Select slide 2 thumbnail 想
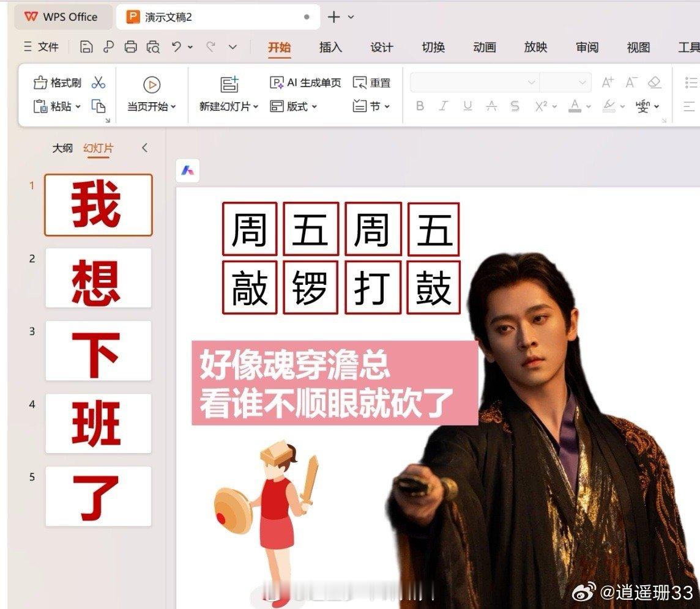Screen dimensions: 700x609 click(x=99, y=278)
